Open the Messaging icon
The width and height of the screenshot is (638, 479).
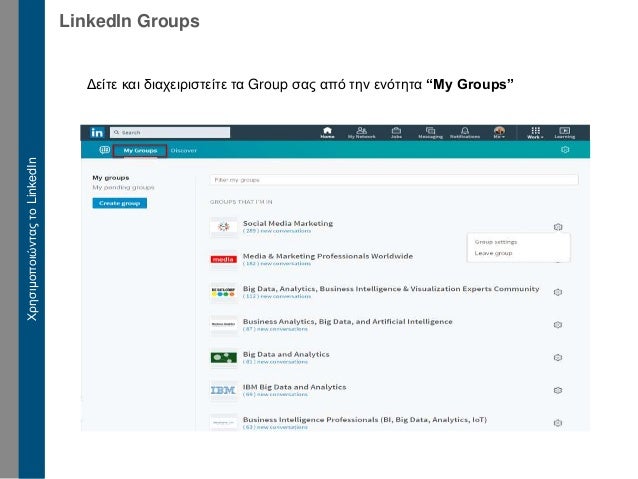[430, 131]
